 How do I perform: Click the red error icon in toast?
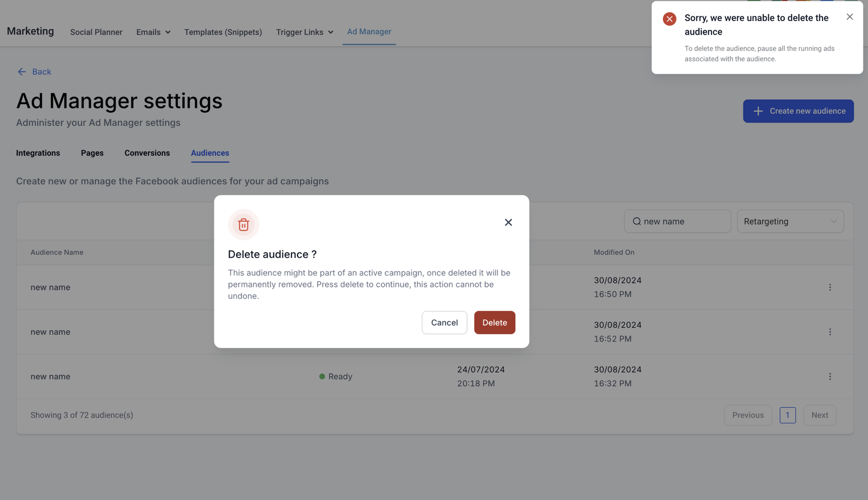(669, 19)
